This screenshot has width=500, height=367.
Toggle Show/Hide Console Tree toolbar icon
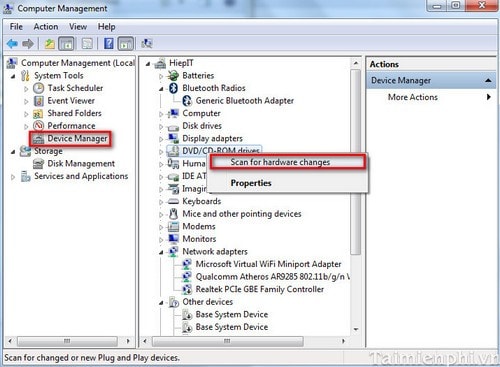[x=66, y=43]
